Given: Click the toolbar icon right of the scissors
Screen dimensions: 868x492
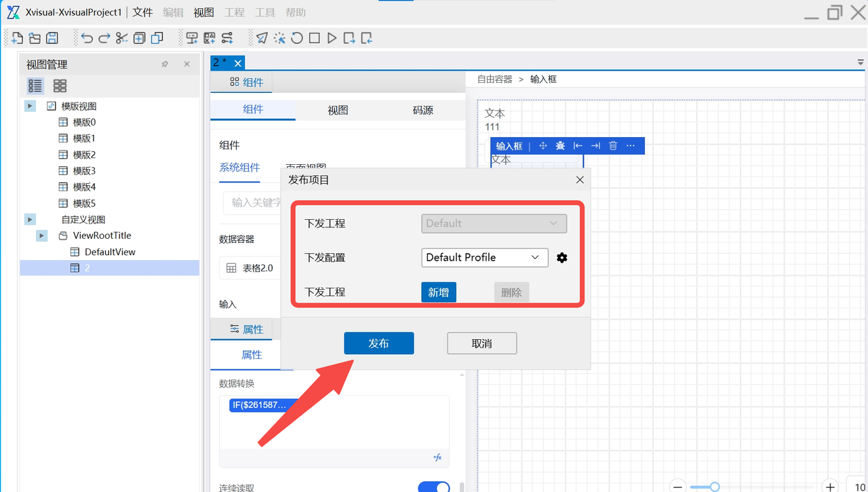Looking at the screenshot, I should pos(140,38).
